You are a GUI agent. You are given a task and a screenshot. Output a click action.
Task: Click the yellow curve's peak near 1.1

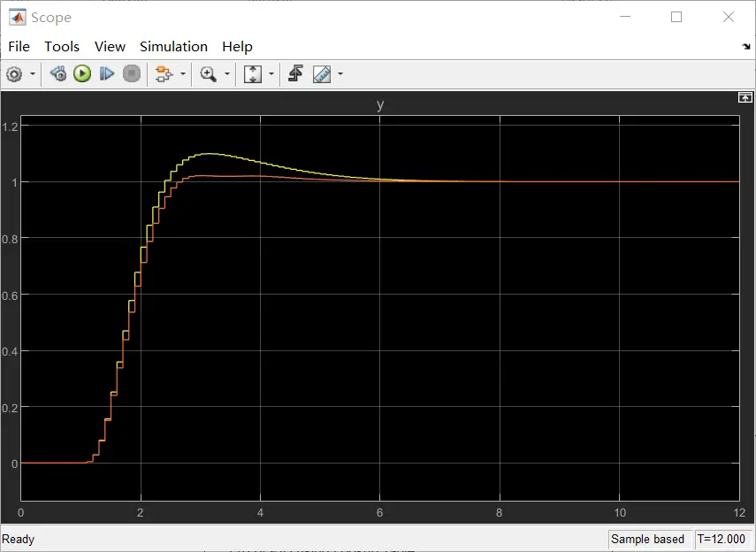(x=209, y=153)
